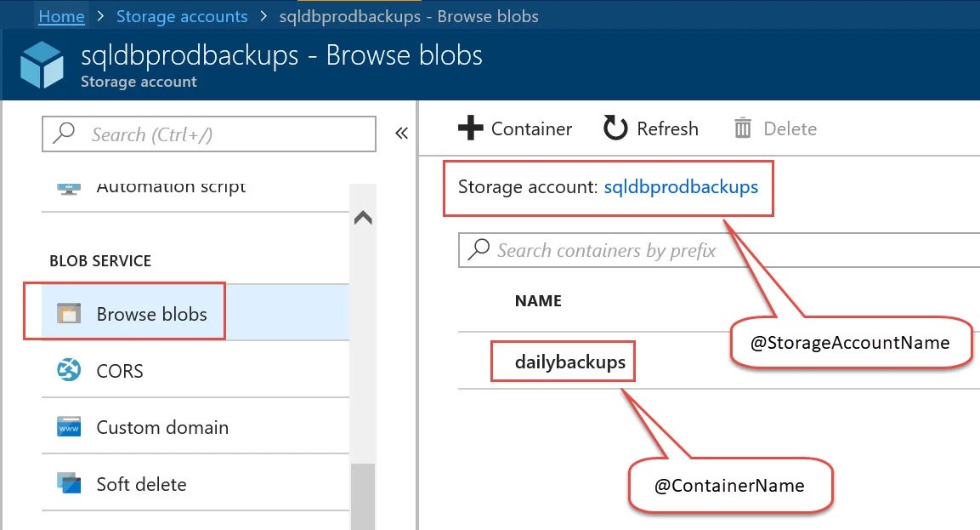Viewport: 980px width, 530px height.
Task: Click the scroll-up chevron in the sidebar
Action: 363,217
